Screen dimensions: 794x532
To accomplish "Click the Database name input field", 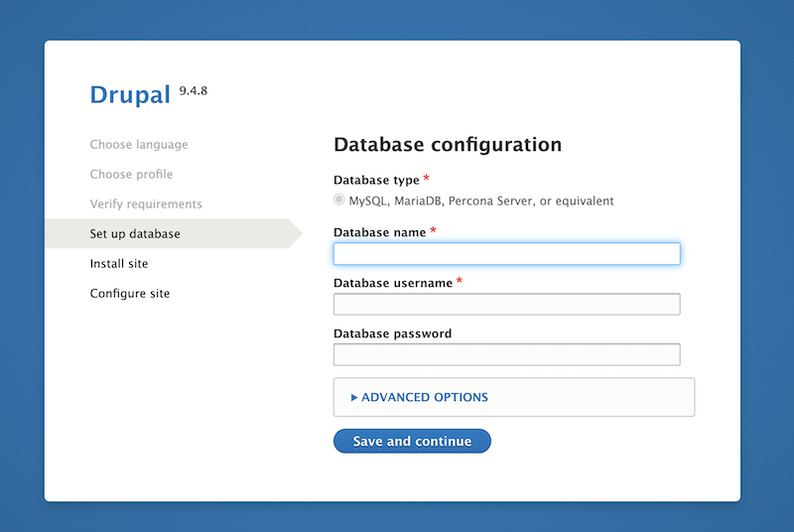I will click(x=507, y=254).
